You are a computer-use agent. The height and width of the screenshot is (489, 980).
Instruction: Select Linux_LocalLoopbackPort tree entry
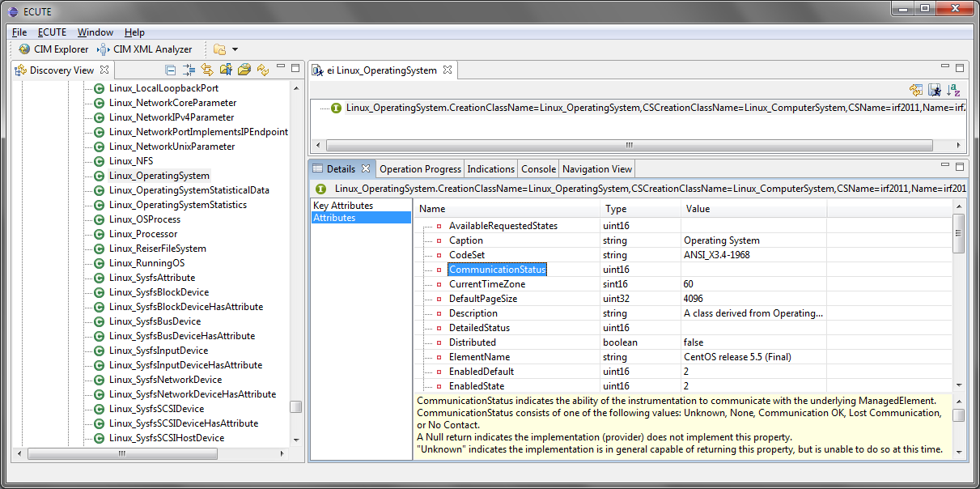pos(163,88)
